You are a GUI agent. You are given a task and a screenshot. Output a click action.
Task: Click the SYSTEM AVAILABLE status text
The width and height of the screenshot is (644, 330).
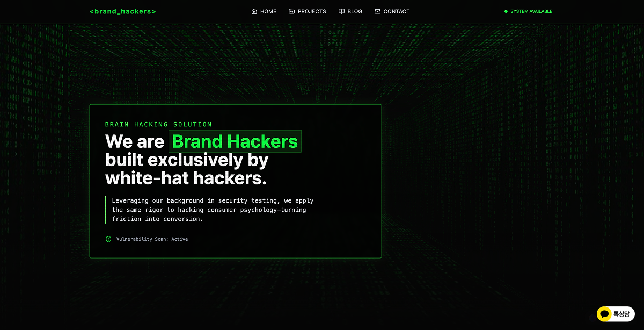531,11
